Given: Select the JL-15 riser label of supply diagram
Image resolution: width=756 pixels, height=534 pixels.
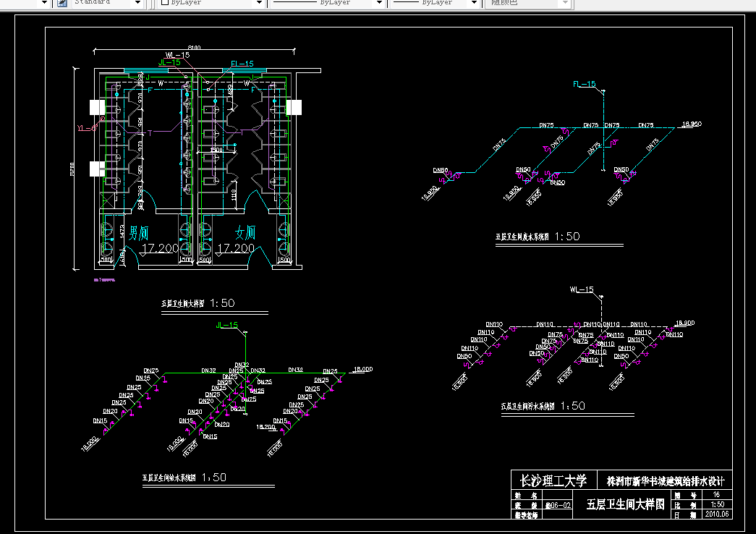Looking at the screenshot, I should [x=227, y=325].
